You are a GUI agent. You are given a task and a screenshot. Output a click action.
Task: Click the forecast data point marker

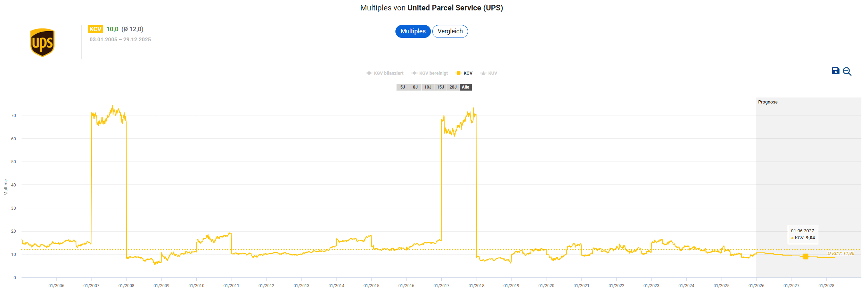click(x=805, y=256)
